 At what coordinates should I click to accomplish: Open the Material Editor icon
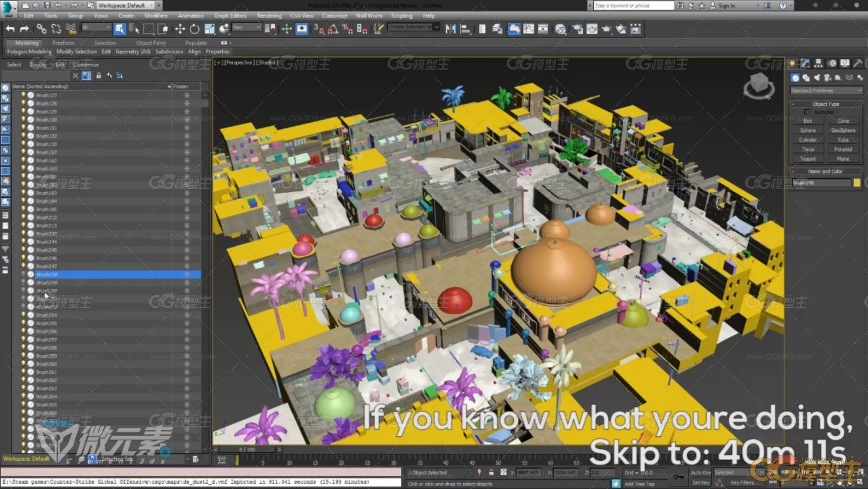[560, 29]
